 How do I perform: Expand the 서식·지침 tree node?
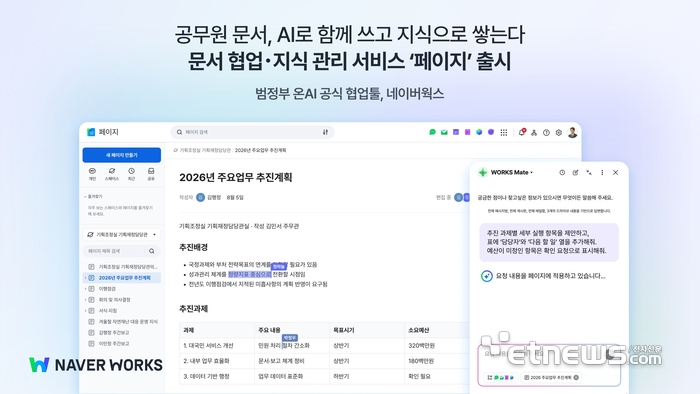[x=86, y=311]
